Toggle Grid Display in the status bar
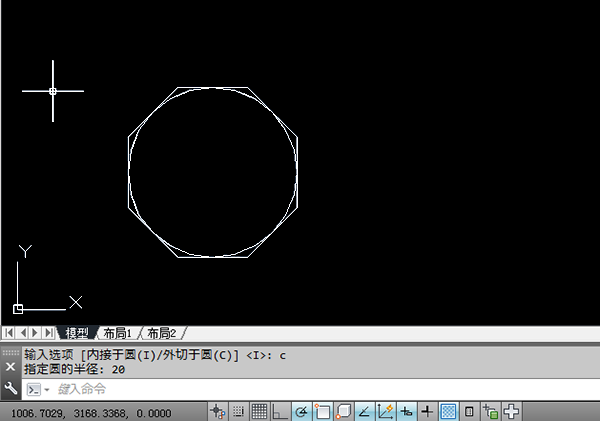The width and height of the screenshot is (600, 421). (259, 412)
